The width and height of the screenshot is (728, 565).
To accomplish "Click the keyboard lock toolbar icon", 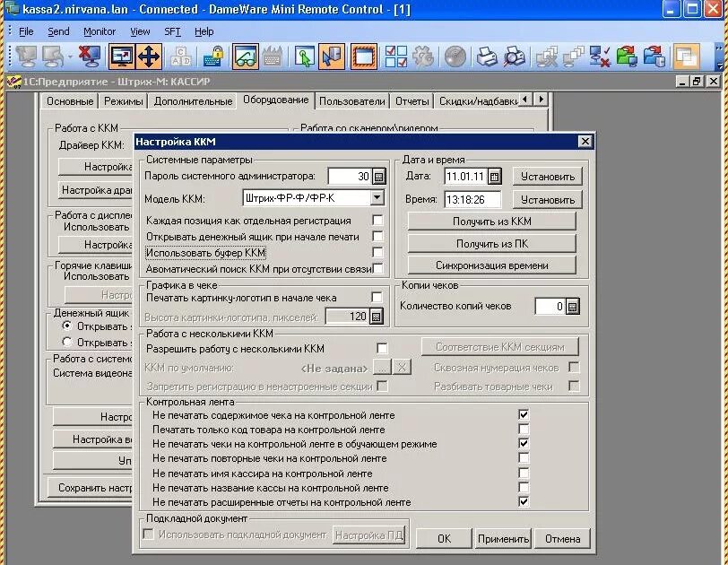I will 213,57.
